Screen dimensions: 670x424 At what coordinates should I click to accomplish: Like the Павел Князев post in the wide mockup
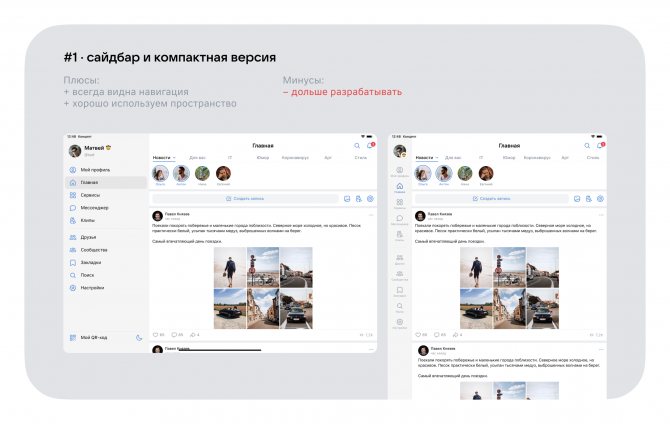[x=158, y=335]
